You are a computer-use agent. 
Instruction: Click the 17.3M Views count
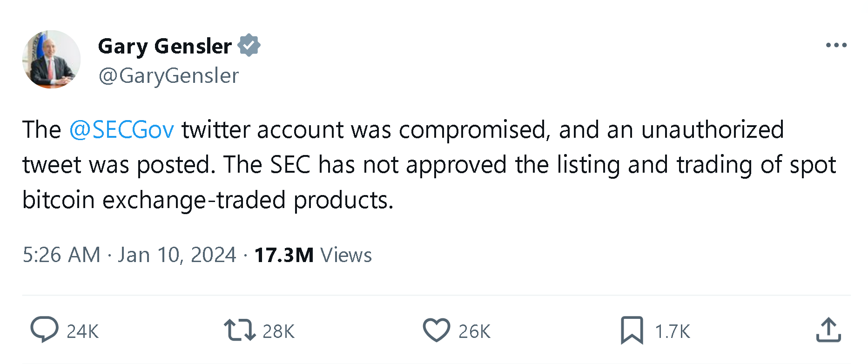coord(313,255)
